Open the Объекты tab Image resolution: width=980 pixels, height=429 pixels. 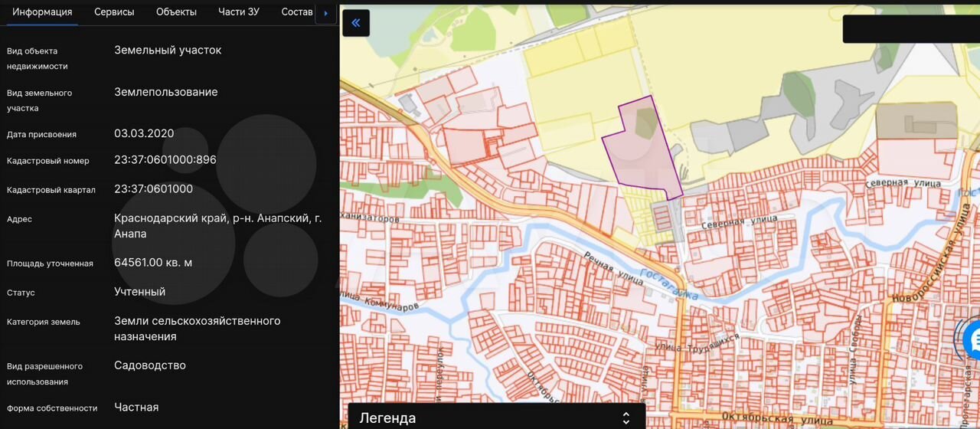176,12
